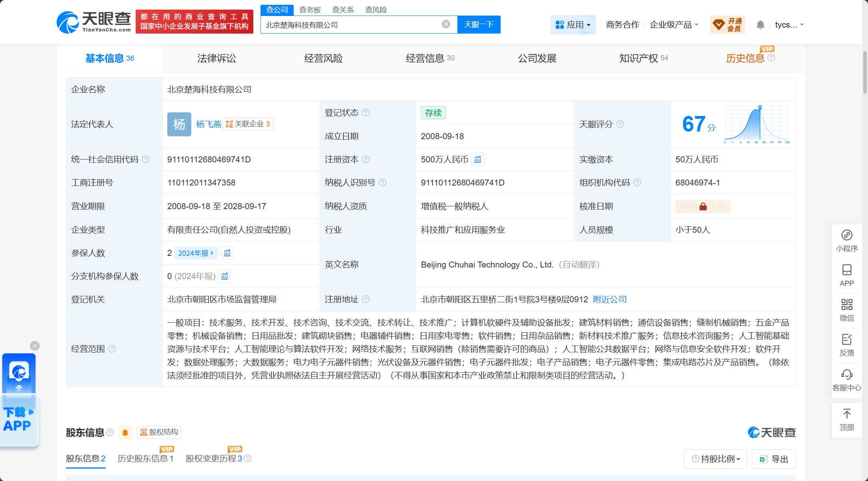Switch to the 法律诉讼 tab
This screenshot has height=481, width=868.
pos(216,58)
